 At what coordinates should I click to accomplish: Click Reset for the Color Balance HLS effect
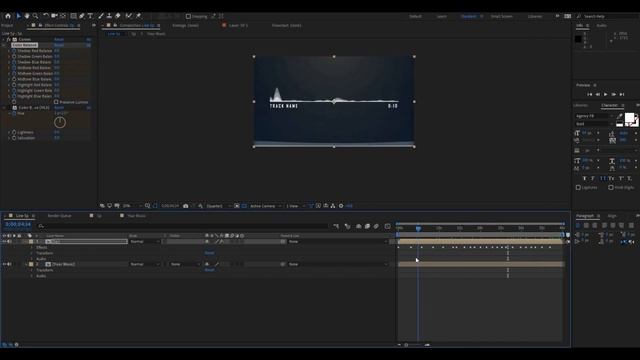tap(59, 108)
